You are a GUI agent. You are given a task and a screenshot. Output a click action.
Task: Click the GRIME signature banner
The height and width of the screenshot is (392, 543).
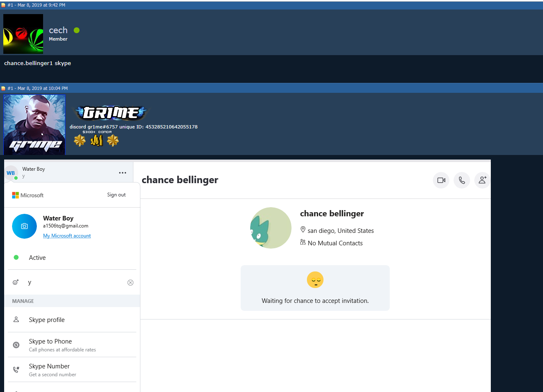110,113
